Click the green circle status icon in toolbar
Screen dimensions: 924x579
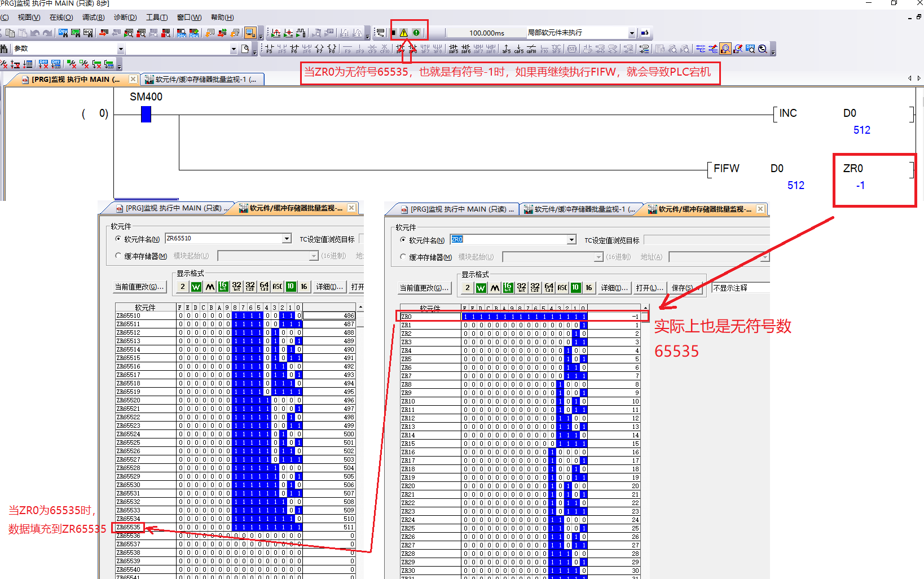pyautogui.click(x=416, y=33)
